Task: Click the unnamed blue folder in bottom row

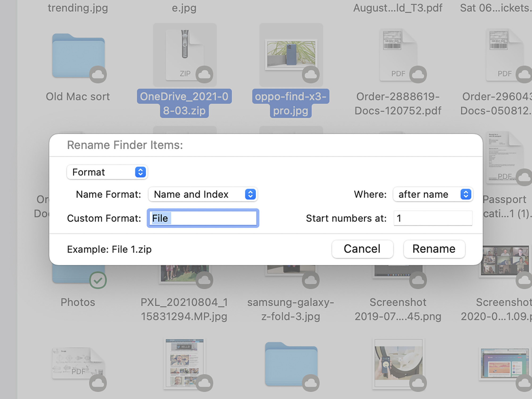Action: click(x=291, y=364)
